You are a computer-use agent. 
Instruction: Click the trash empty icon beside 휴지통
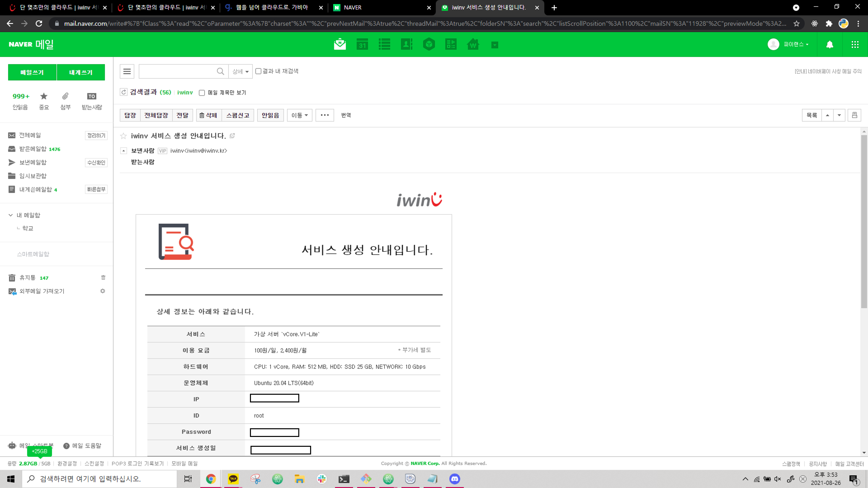(x=103, y=277)
